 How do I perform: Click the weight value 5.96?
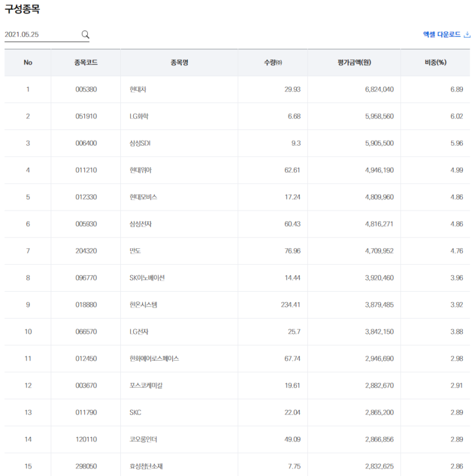[x=457, y=143]
